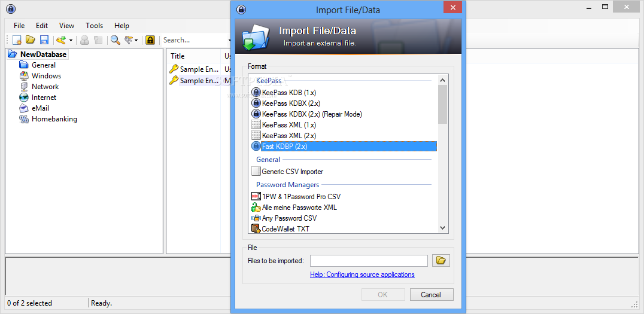Click the Files to be imported field
The height and width of the screenshot is (314, 644).
click(x=369, y=261)
